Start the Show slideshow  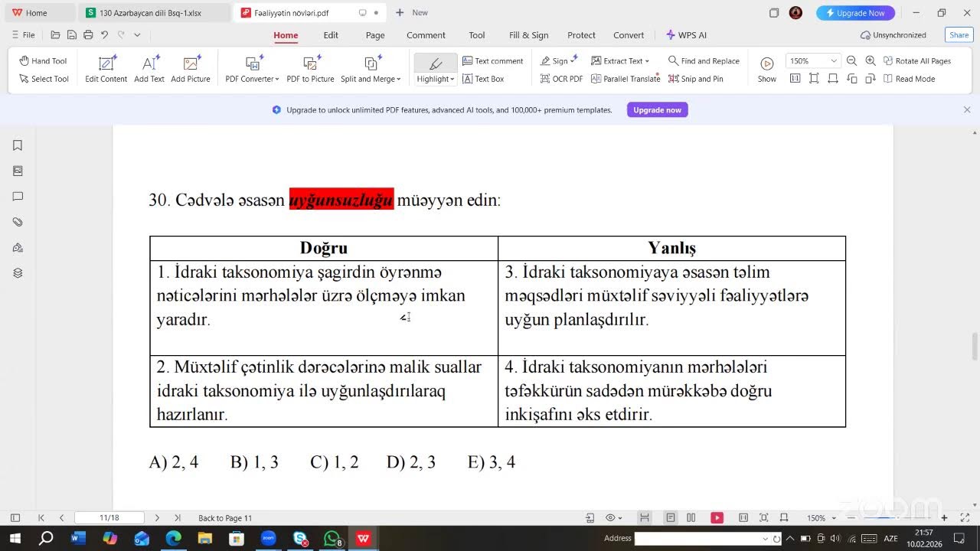(x=767, y=70)
